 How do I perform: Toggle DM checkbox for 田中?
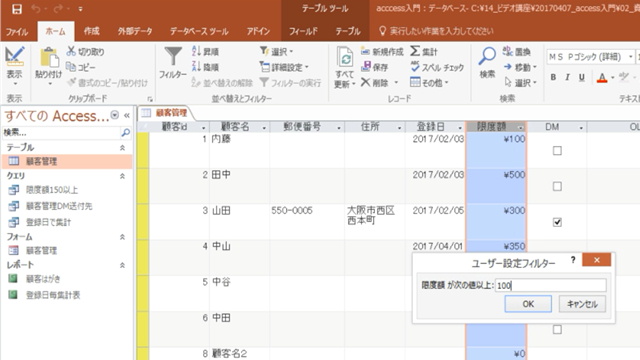pos(557,187)
